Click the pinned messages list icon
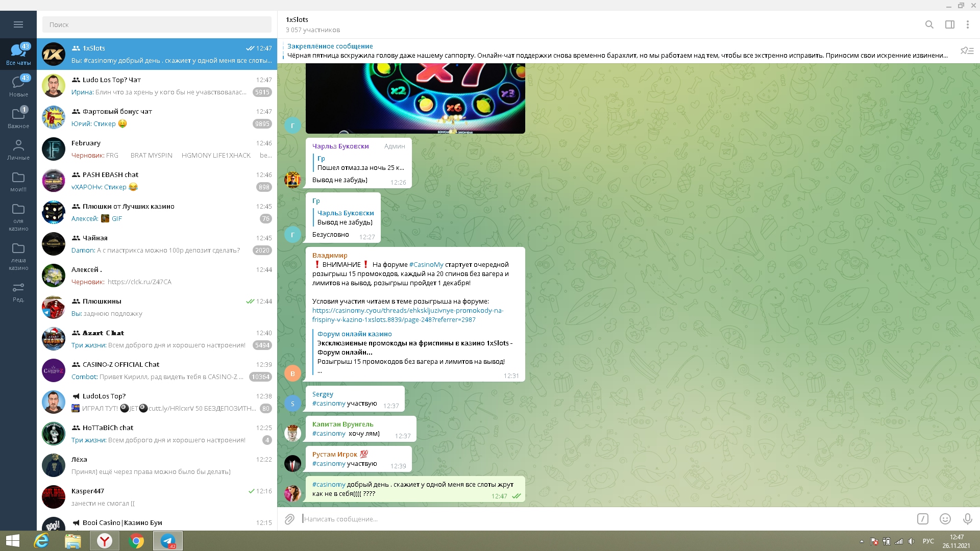 click(967, 51)
